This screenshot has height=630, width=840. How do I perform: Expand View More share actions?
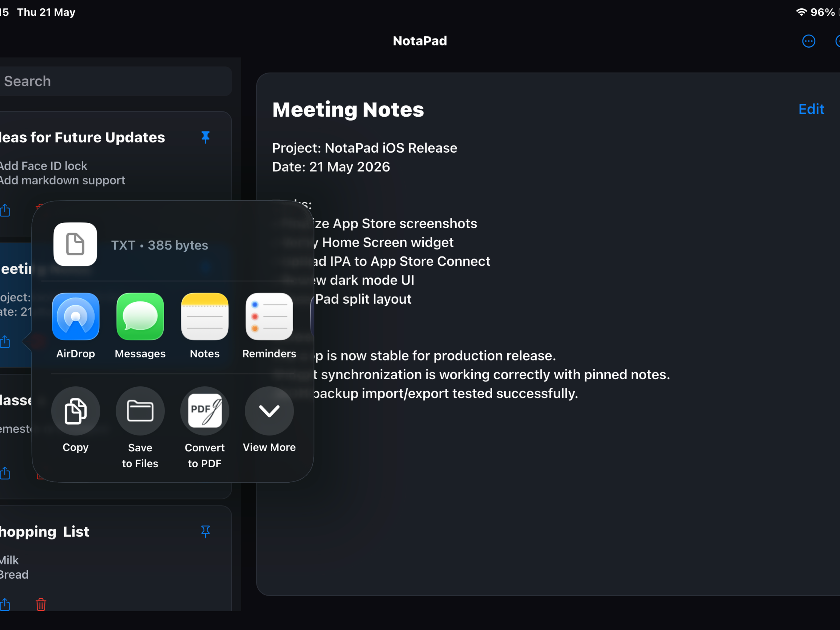269,411
